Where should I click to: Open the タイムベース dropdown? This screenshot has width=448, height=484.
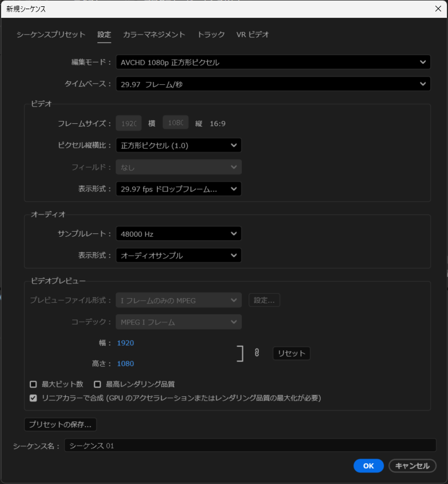pyautogui.click(x=273, y=84)
